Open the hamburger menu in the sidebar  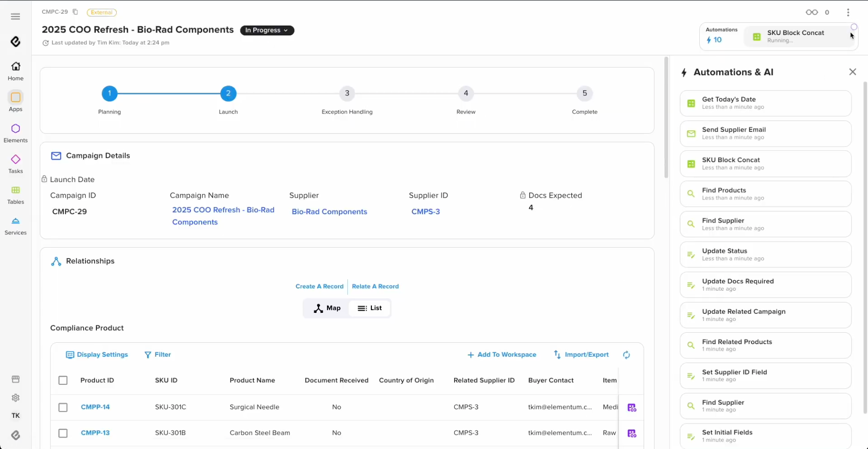(x=15, y=17)
